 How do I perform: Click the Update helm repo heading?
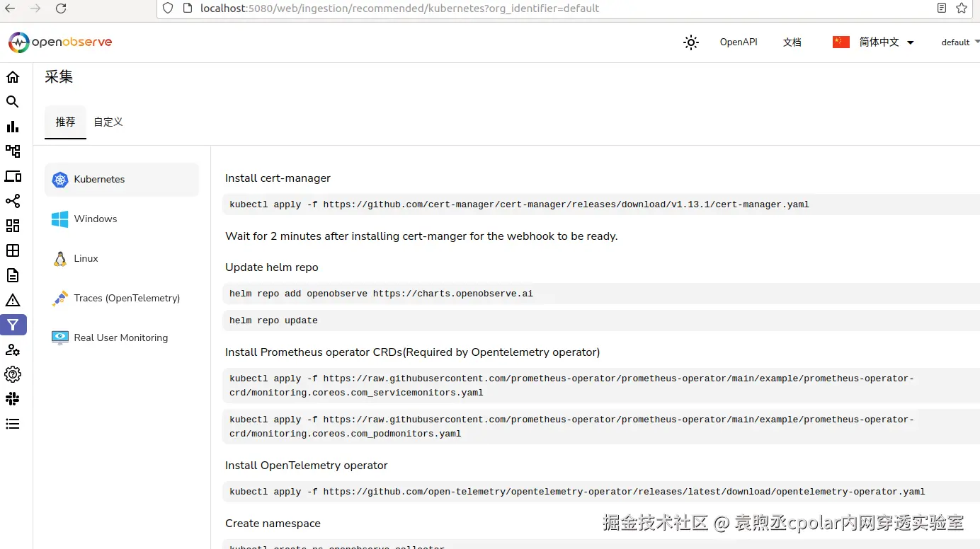point(272,267)
